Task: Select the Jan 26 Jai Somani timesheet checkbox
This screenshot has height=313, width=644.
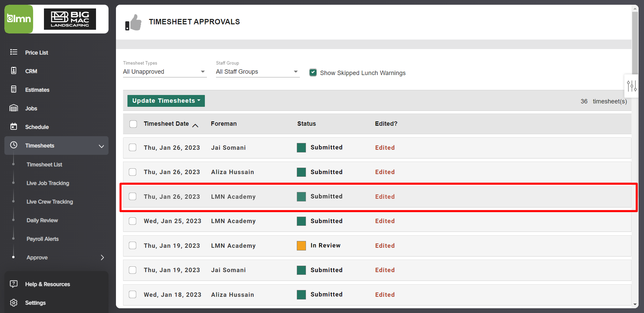Action: click(133, 147)
